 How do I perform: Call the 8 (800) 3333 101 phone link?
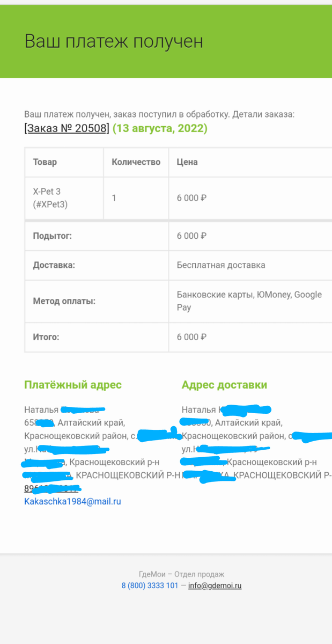[150, 586]
